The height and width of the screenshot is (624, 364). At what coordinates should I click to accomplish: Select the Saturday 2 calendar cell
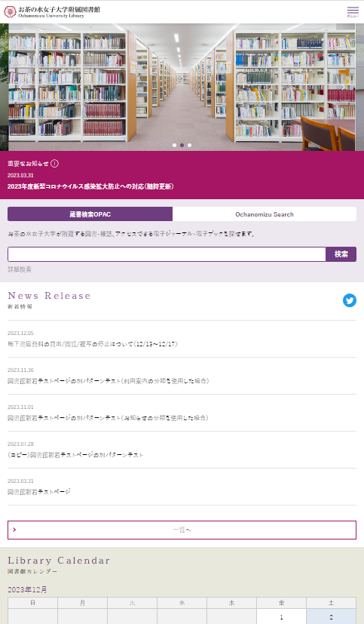[x=331, y=617]
